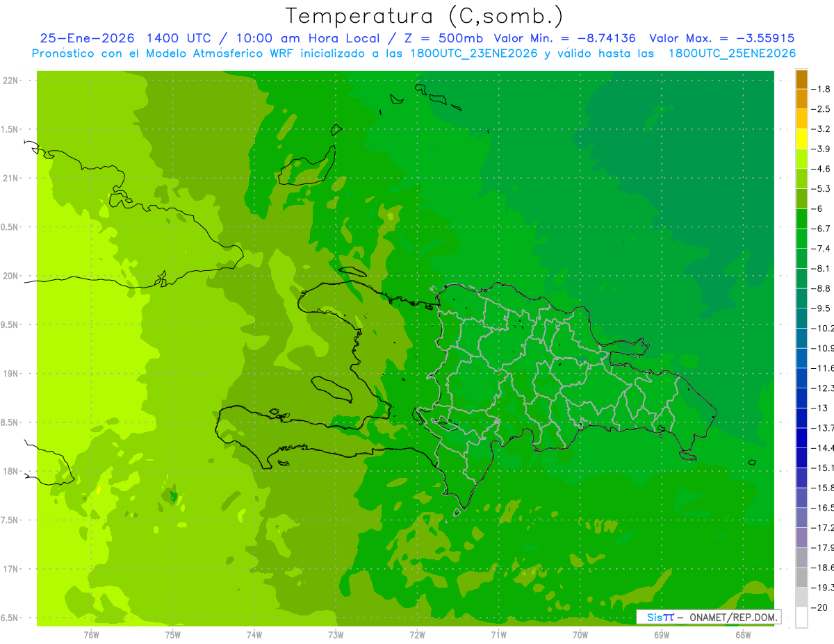Click the yellow swatch between -3.2 and -3.9
The height and width of the screenshot is (644, 834).
pyautogui.click(x=801, y=139)
